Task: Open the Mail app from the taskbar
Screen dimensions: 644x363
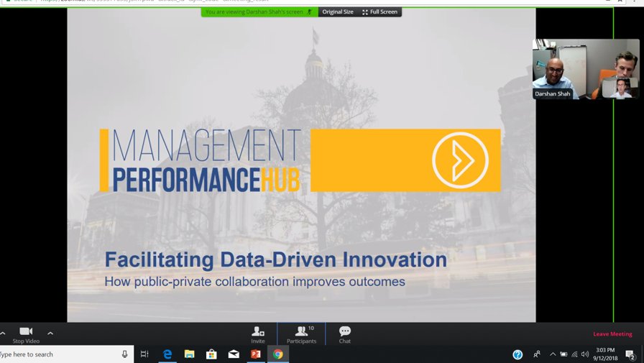Action: point(234,354)
